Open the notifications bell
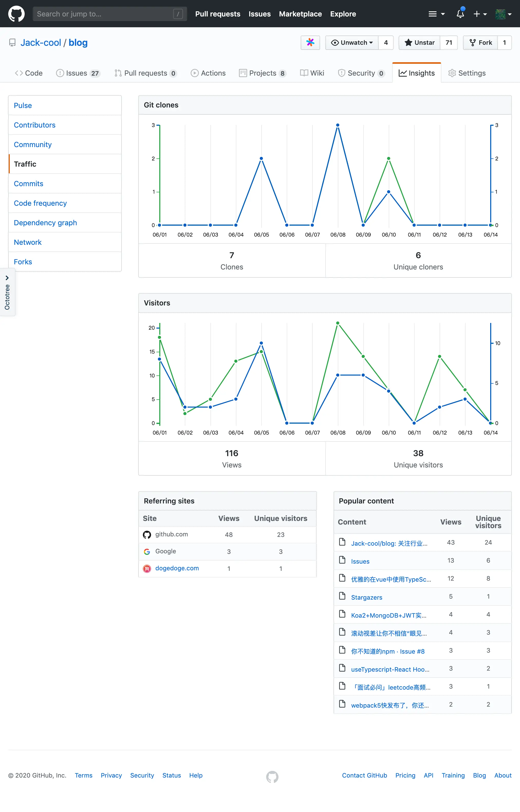The image size is (520, 812). click(x=460, y=14)
